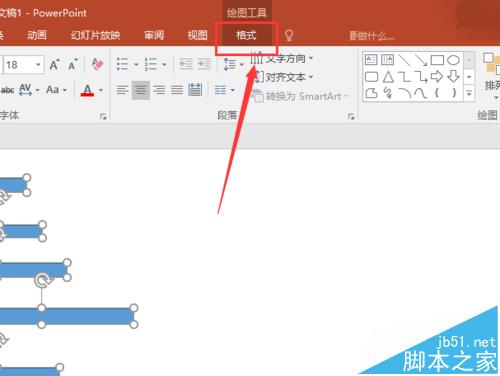
Task: Choose the Rectangle shape in gallery
Action: pos(437,60)
